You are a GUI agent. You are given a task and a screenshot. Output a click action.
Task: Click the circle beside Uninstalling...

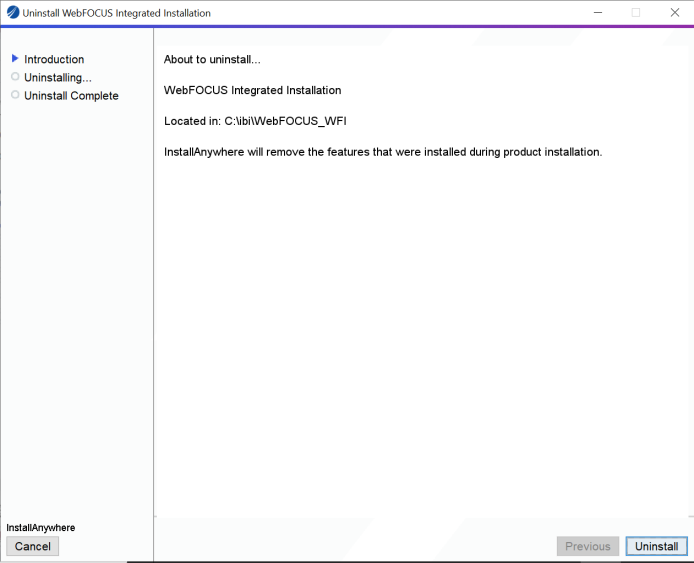click(x=15, y=77)
